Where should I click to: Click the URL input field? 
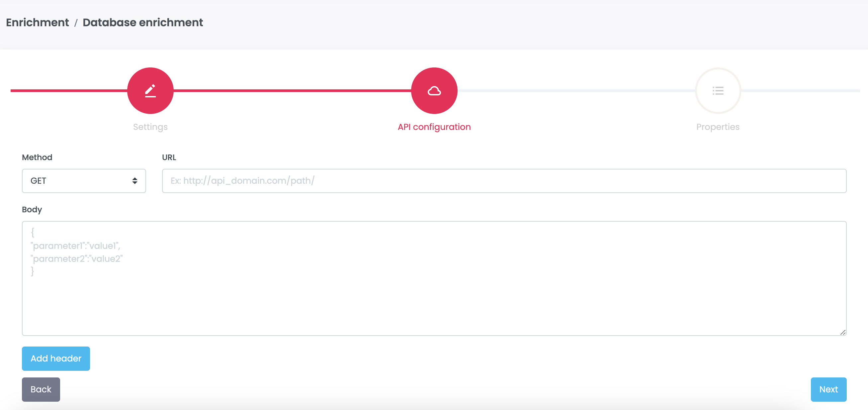[x=504, y=181]
